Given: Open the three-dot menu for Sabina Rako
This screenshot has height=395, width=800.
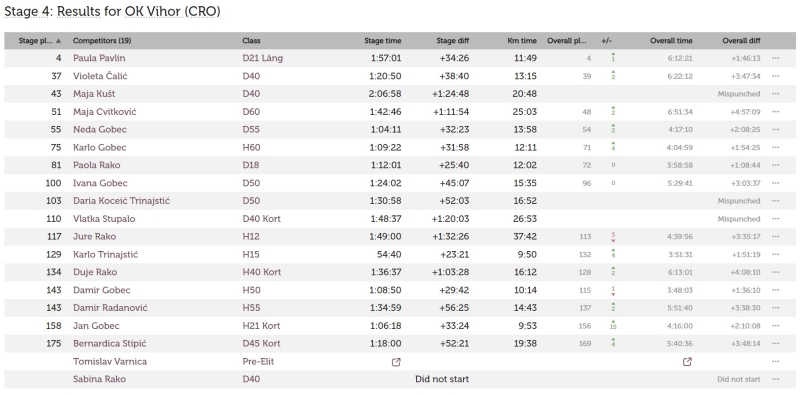Looking at the screenshot, I should (x=776, y=379).
